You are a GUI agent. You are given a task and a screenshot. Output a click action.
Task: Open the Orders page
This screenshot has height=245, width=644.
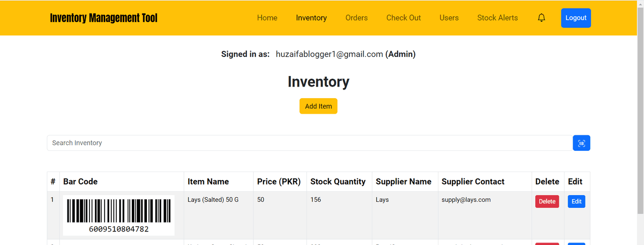pos(356,18)
